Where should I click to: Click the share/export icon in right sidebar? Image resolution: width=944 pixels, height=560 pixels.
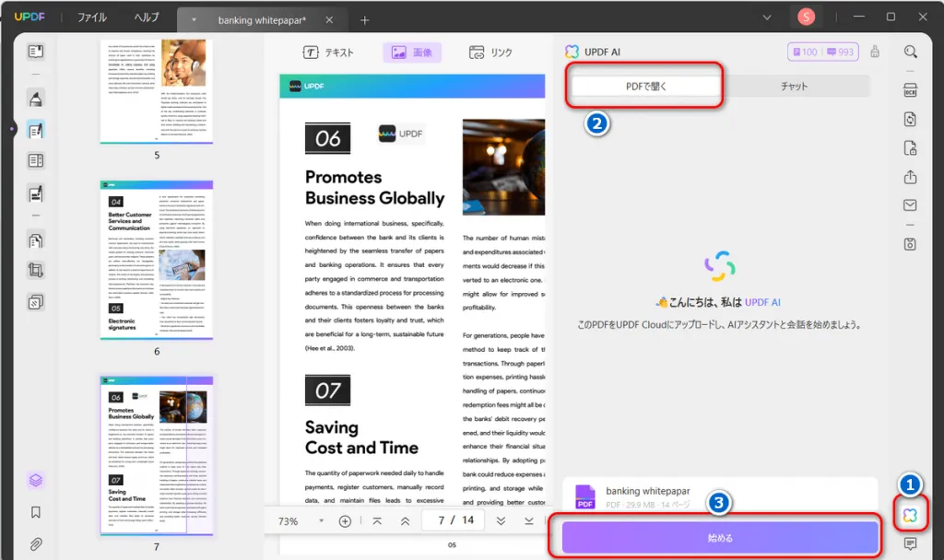pyautogui.click(x=910, y=177)
